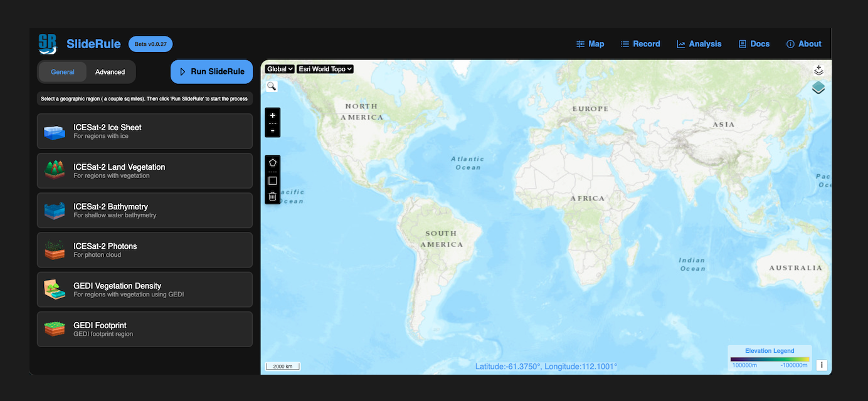Click the SOUTH AMERICA map label
The height and width of the screenshot is (401, 868).
pos(442,239)
